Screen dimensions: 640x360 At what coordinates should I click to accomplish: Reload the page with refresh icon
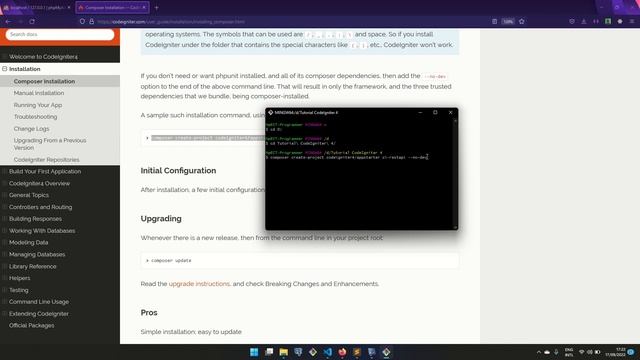point(32,21)
